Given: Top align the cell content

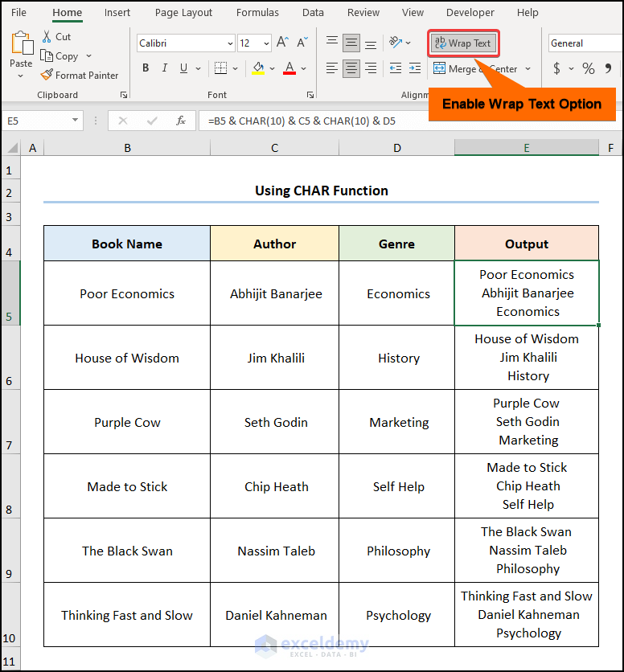Looking at the screenshot, I should [331, 43].
